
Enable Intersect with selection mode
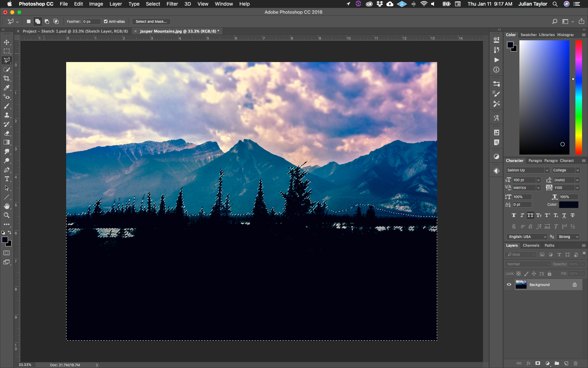tap(56, 21)
